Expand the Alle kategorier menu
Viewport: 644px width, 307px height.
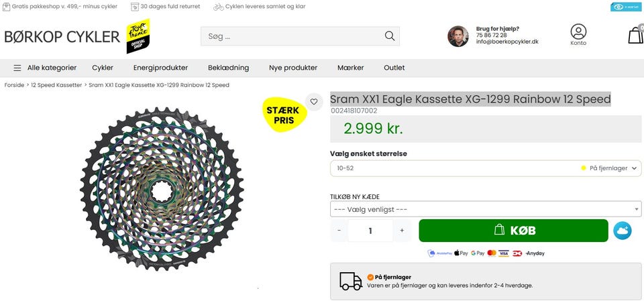point(45,68)
